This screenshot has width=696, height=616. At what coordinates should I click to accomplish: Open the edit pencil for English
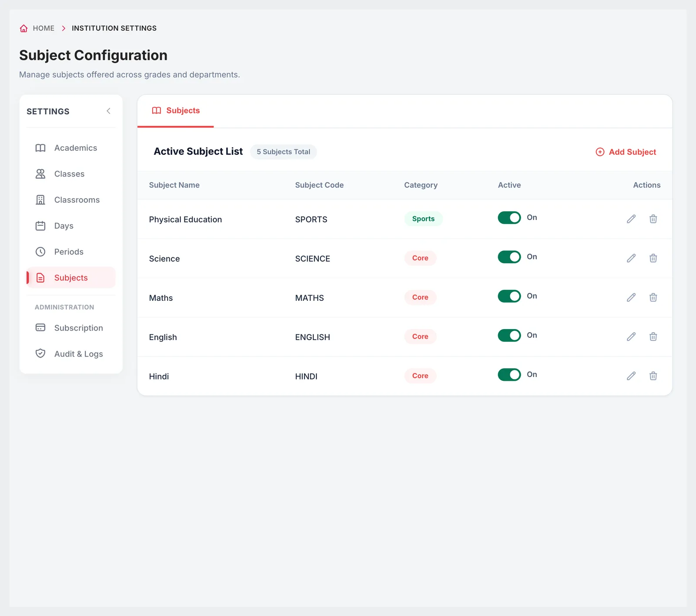coord(631,336)
